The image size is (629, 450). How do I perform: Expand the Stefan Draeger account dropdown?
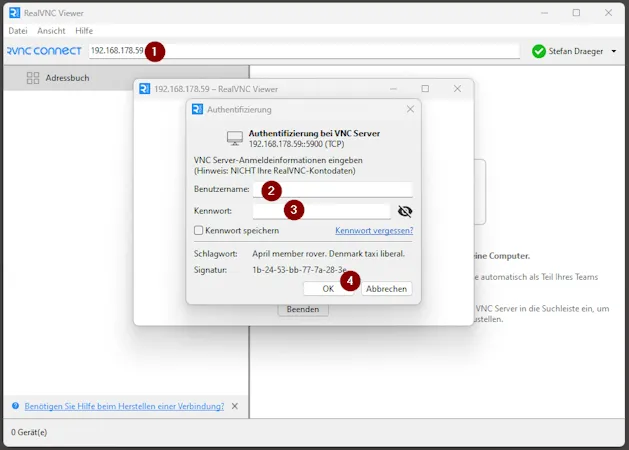point(614,51)
